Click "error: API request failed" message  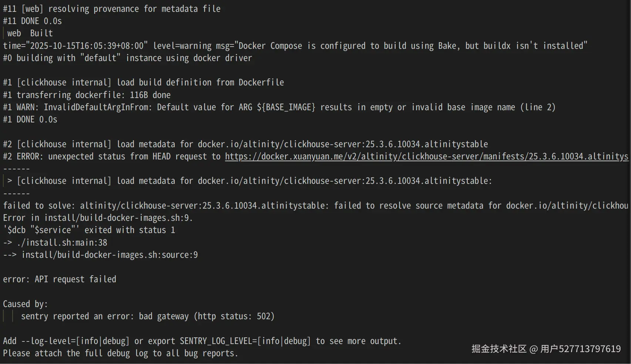(60, 279)
